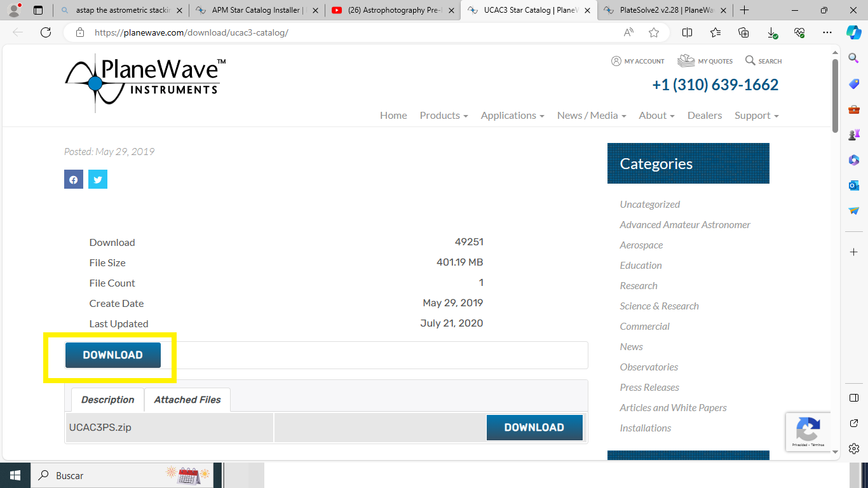Expand the Applications navigation dropdown
The width and height of the screenshot is (868, 488).
click(x=512, y=116)
